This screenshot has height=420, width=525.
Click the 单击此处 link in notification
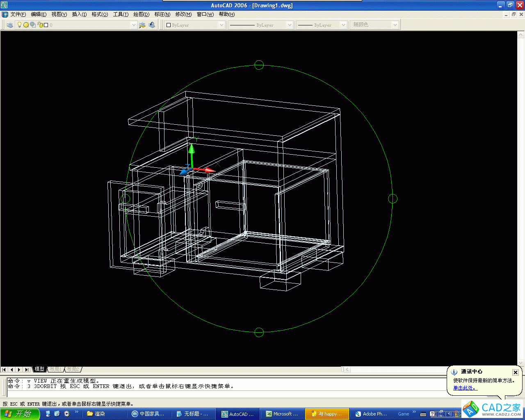tap(465, 388)
